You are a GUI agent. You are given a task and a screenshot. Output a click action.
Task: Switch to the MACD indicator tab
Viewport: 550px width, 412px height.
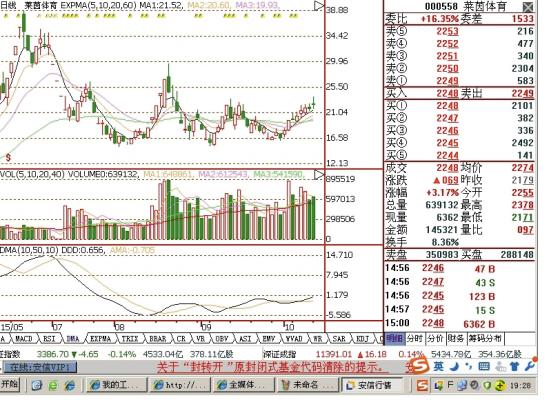(x=23, y=339)
